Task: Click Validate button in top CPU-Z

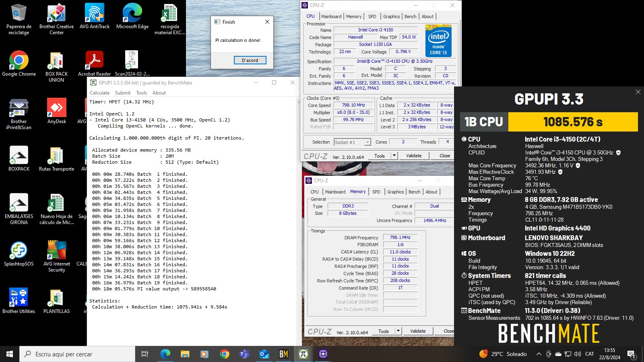Action: pyautogui.click(x=414, y=156)
